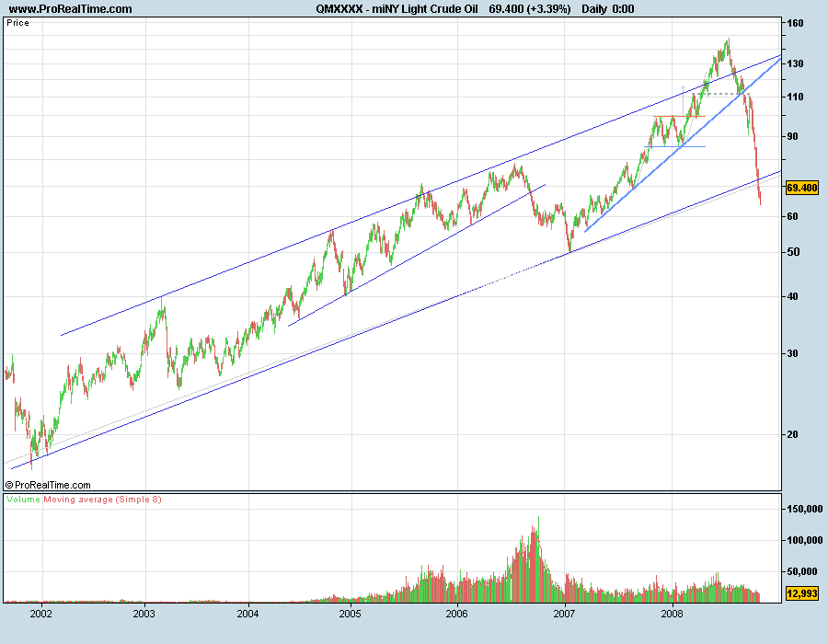
Task: Click the Price panel label
Action: [18, 23]
